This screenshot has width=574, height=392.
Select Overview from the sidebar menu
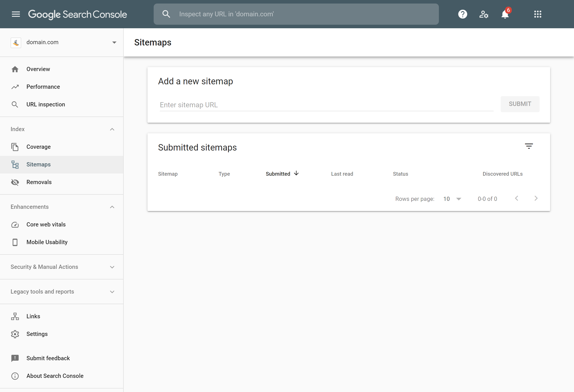(x=38, y=69)
